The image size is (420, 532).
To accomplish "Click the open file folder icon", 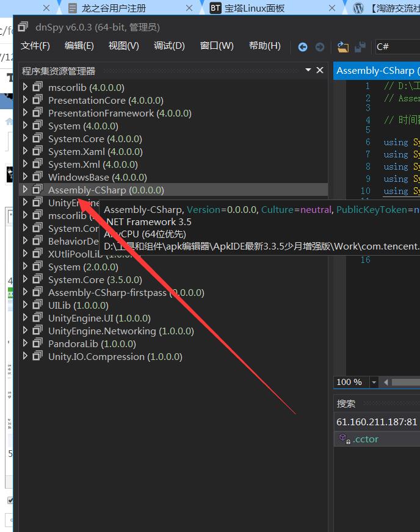I will (x=342, y=46).
